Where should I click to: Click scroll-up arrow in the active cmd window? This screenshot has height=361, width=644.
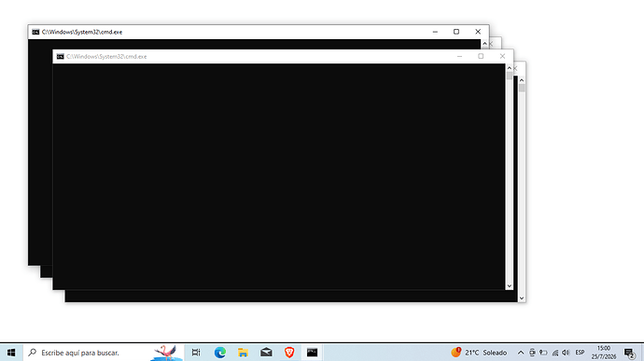pos(484,44)
